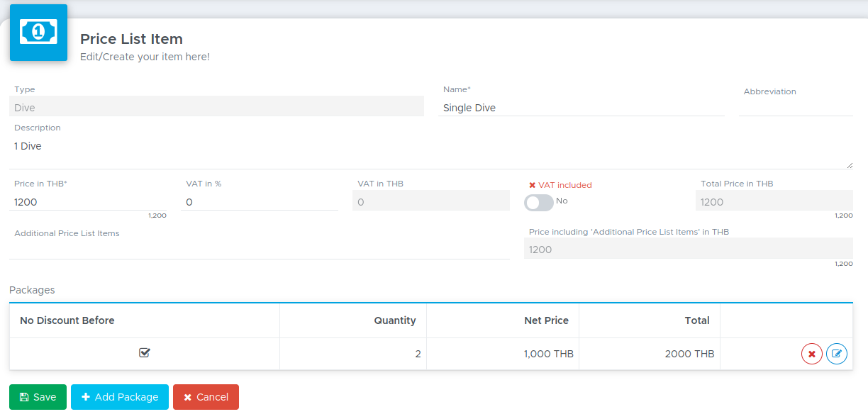The image size is (868, 419).
Task: Click the Price List Item title
Action: 131,39
